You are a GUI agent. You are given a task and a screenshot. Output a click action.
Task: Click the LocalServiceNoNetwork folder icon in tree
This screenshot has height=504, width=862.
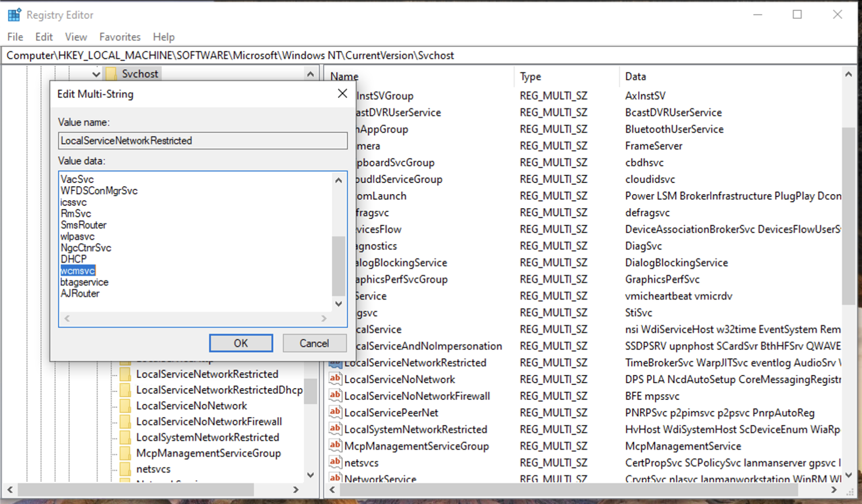pyautogui.click(x=125, y=405)
